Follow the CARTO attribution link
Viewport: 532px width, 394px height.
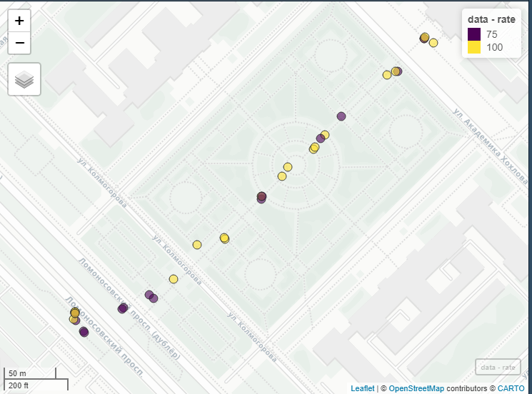pyautogui.click(x=511, y=388)
